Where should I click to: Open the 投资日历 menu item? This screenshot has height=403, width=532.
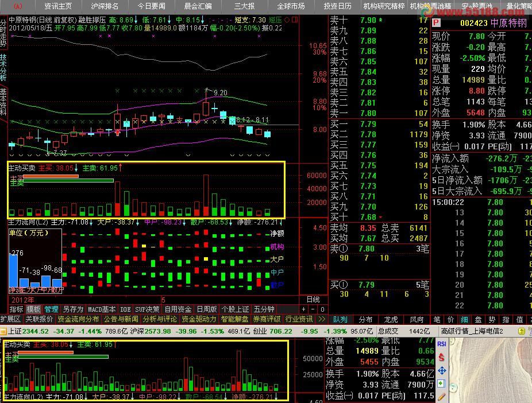337,6
